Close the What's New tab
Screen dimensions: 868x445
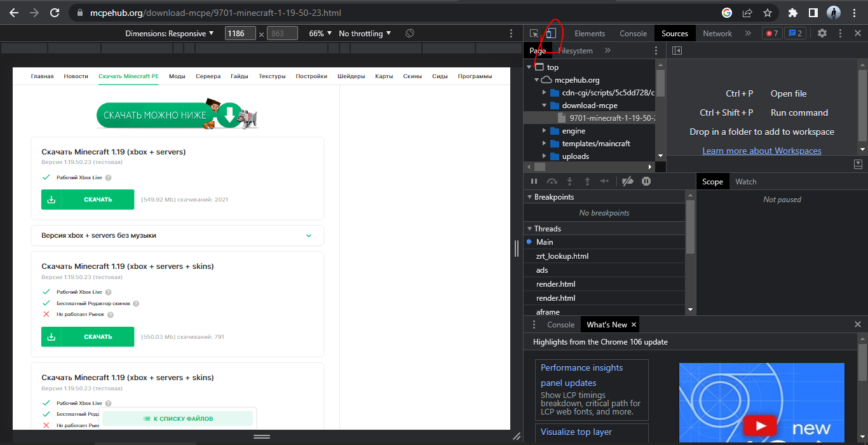click(x=634, y=325)
